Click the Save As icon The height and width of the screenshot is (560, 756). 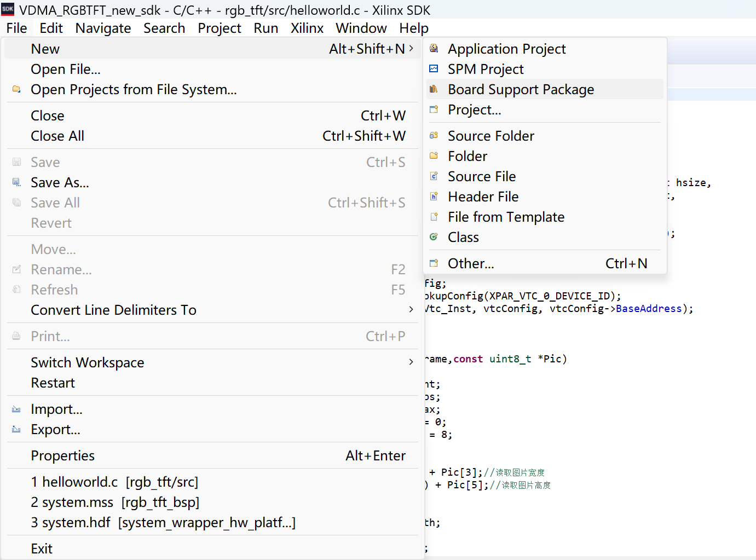(x=16, y=182)
